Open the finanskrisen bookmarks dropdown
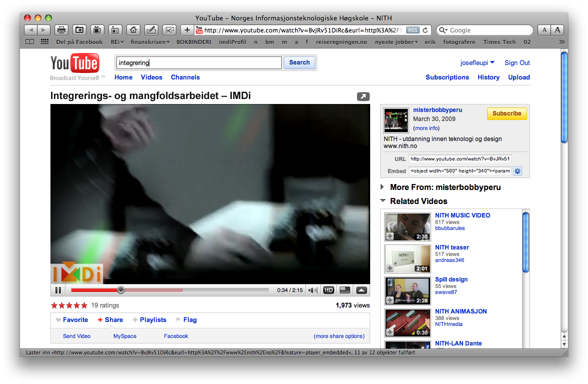 (x=150, y=42)
